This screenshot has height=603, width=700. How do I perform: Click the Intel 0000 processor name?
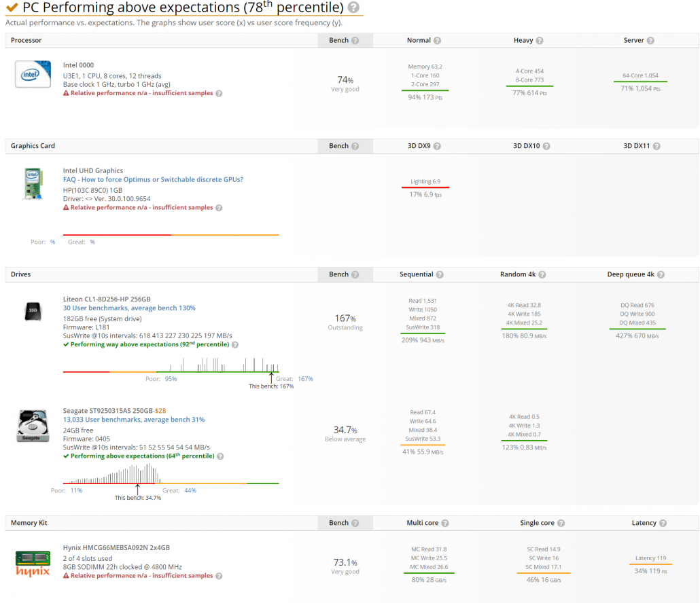click(78, 65)
